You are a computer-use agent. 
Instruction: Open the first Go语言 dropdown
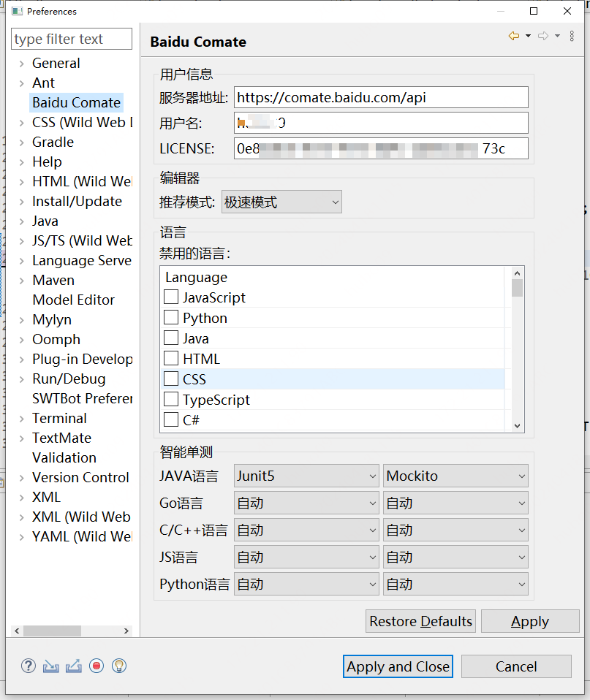pyautogui.click(x=306, y=503)
